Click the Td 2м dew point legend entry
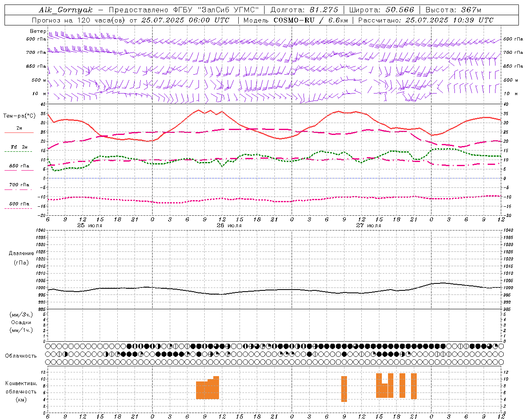This screenshot has width=525, height=420. (x=19, y=147)
